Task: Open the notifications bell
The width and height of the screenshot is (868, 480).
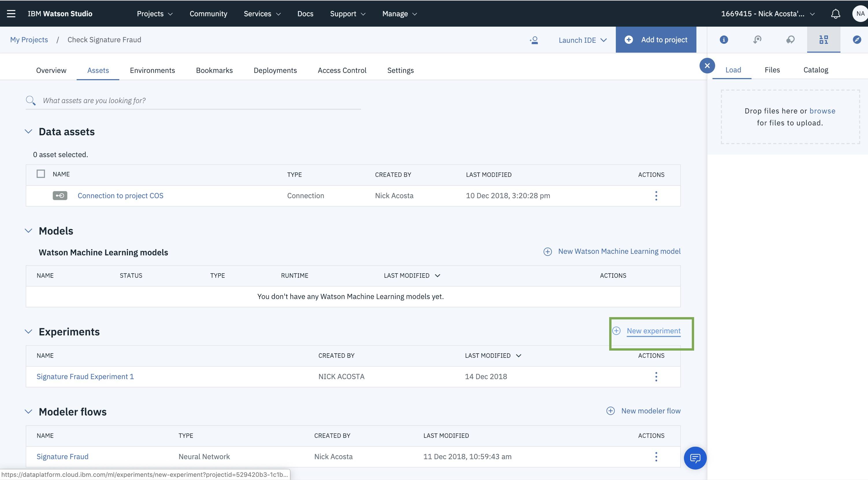Action: coord(835,14)
